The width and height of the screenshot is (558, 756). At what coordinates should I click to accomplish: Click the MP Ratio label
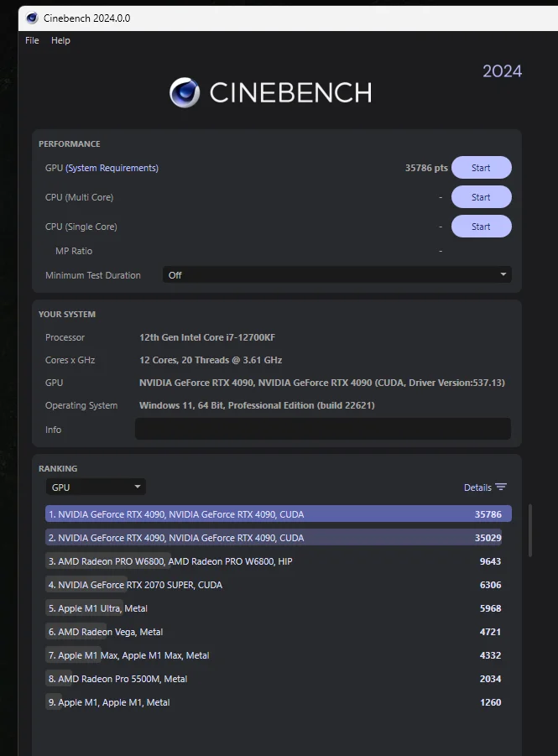[x=74, y=251]
